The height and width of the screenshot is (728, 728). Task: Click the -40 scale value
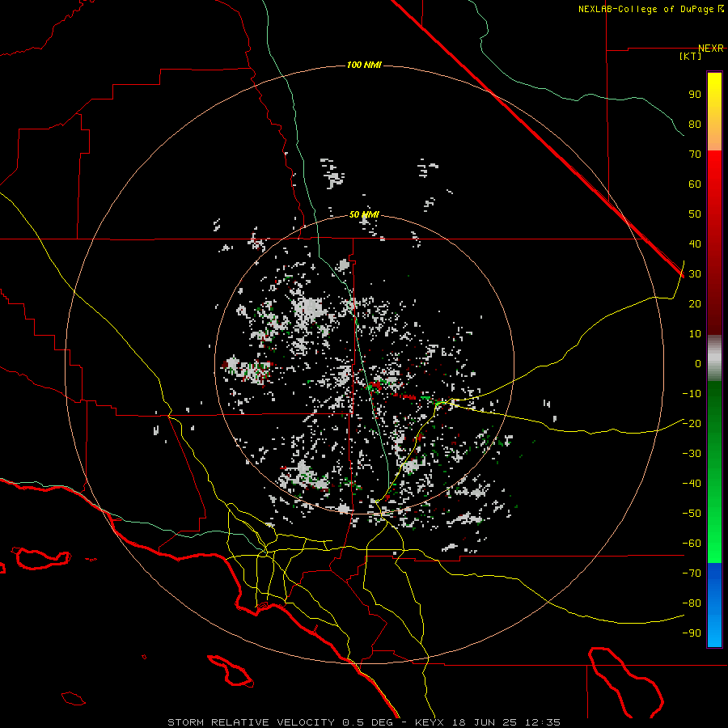pos(692,484)
